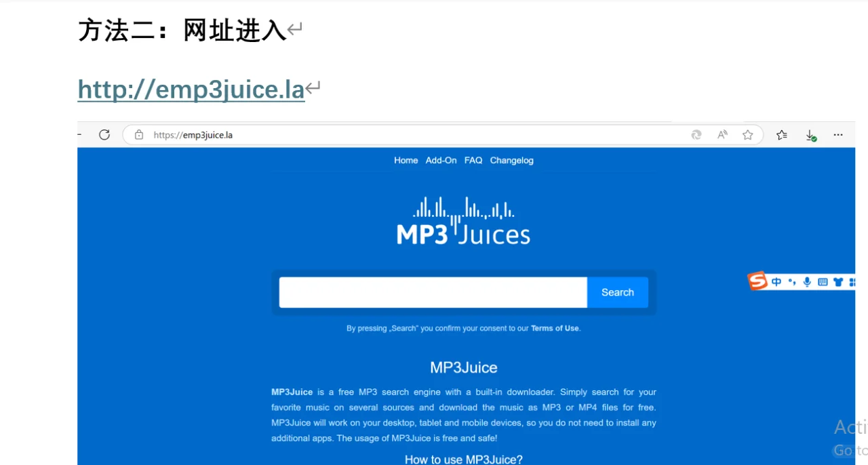Open the Collections panel

click(x=781, y=134)
